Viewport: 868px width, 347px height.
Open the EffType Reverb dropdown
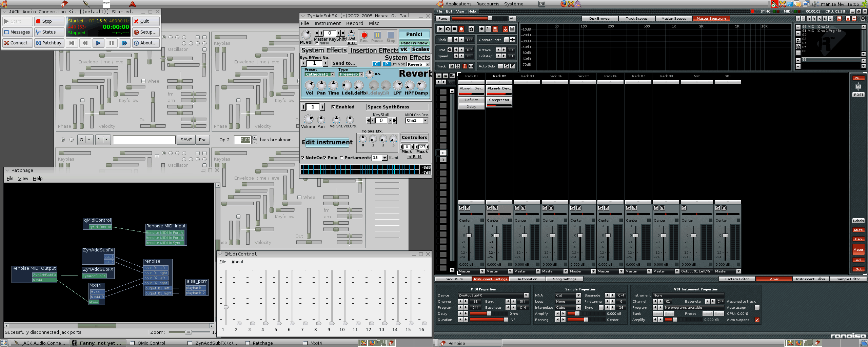coord(418,64)
